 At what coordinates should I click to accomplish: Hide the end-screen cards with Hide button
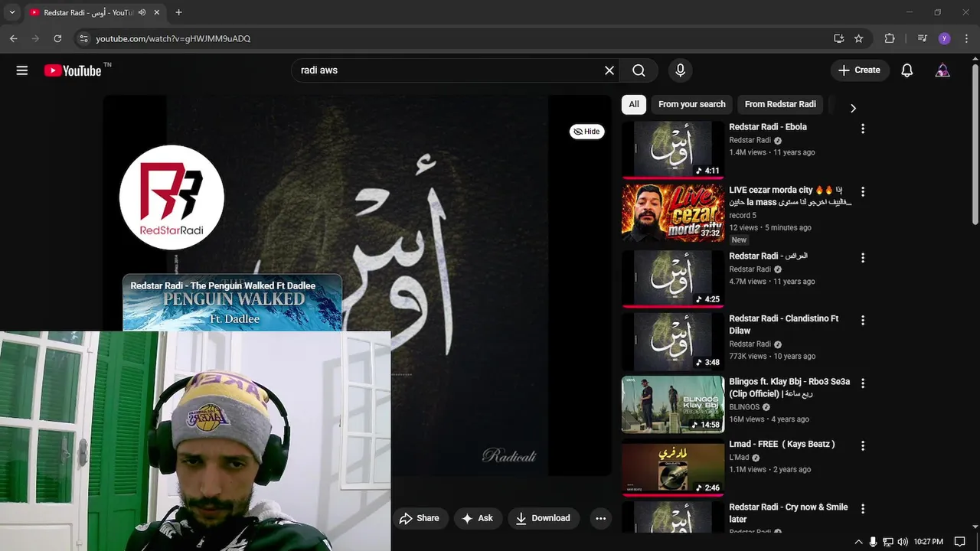pyautogui.click(x=587, y=132)
